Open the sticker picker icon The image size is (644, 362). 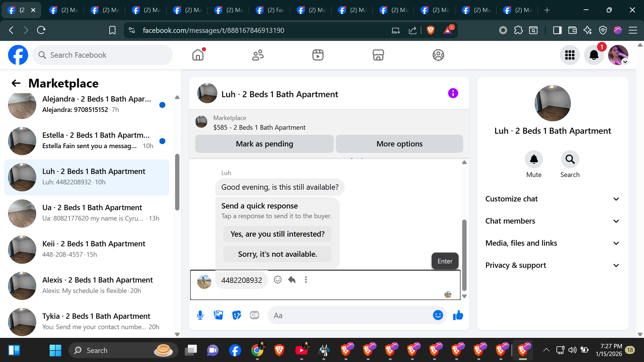pos(236,315)
